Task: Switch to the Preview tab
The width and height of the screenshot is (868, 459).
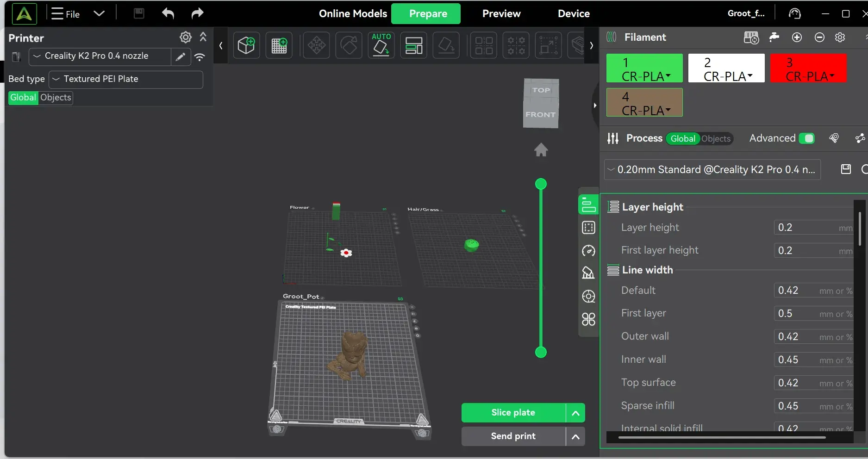Action: 501,13
